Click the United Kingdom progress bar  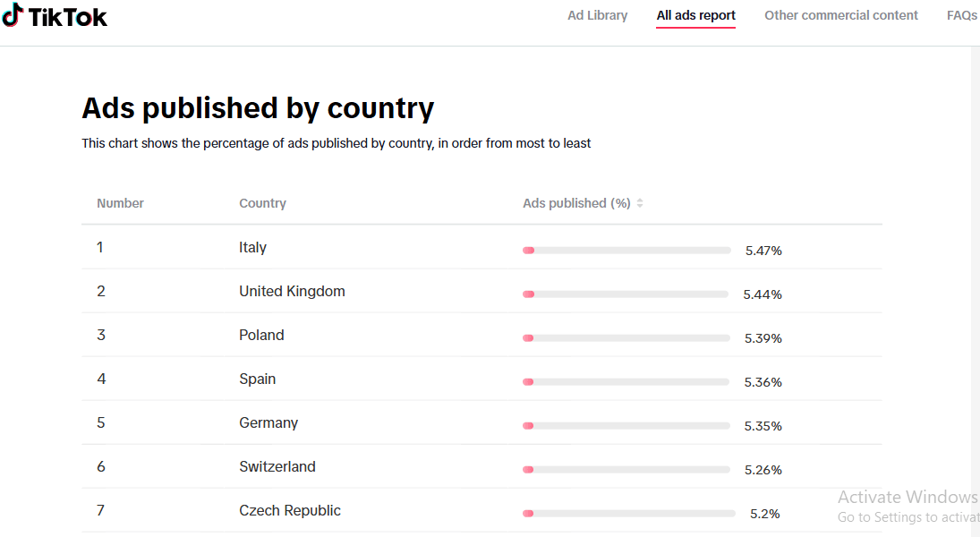coord(626,294)
